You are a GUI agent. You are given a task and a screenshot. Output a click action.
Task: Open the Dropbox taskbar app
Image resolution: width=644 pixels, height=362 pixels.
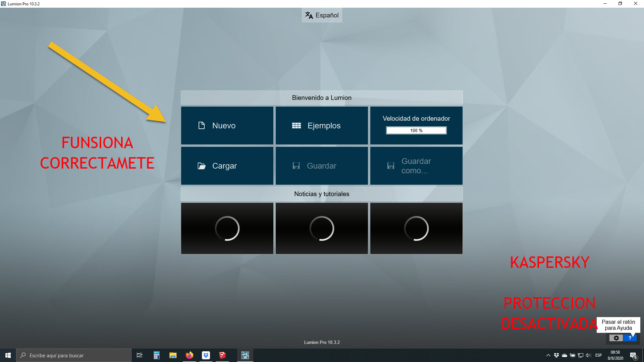click(206, 355)
